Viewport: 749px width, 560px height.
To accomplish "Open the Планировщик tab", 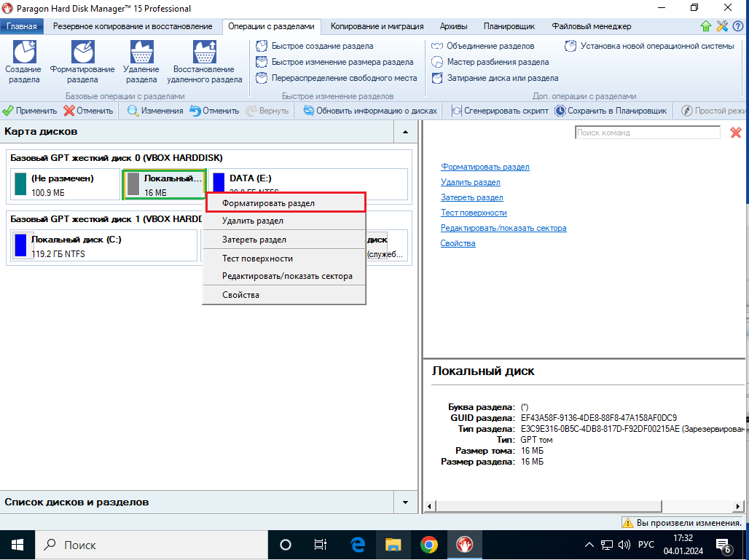I will pyautogui.click(x=509, y=26).
